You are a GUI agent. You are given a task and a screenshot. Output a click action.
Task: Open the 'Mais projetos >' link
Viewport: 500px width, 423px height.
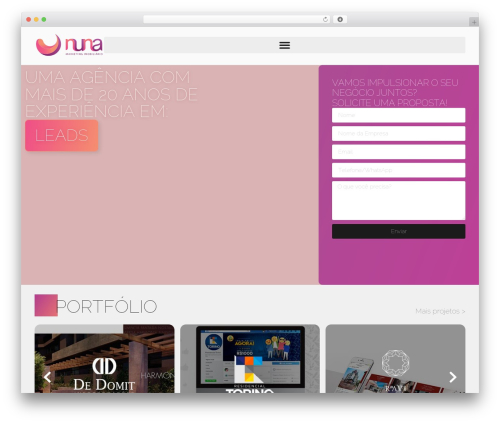440,311
